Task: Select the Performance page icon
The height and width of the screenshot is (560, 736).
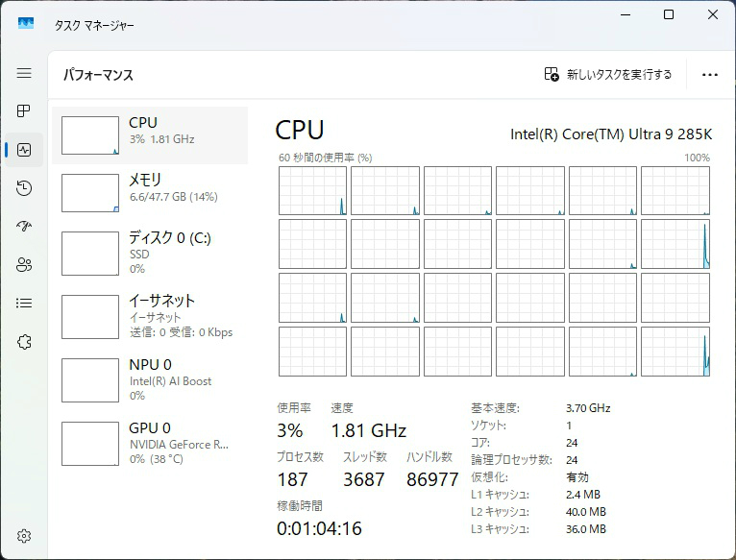Action: [x=24, y=150]
